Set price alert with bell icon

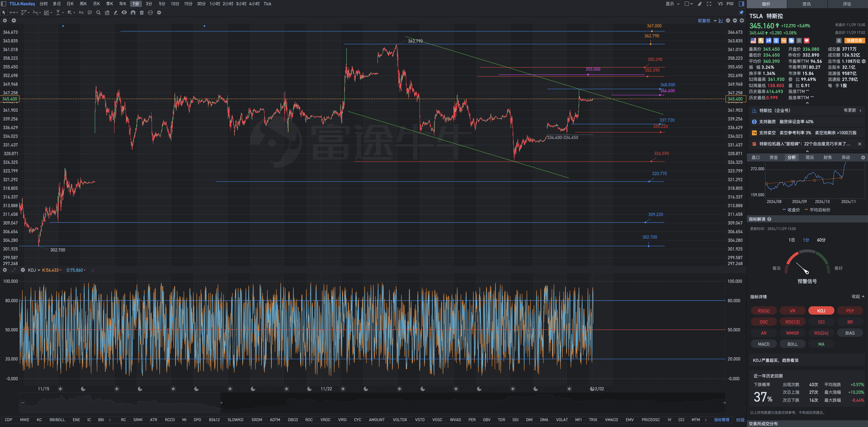[x=839, y=41]
